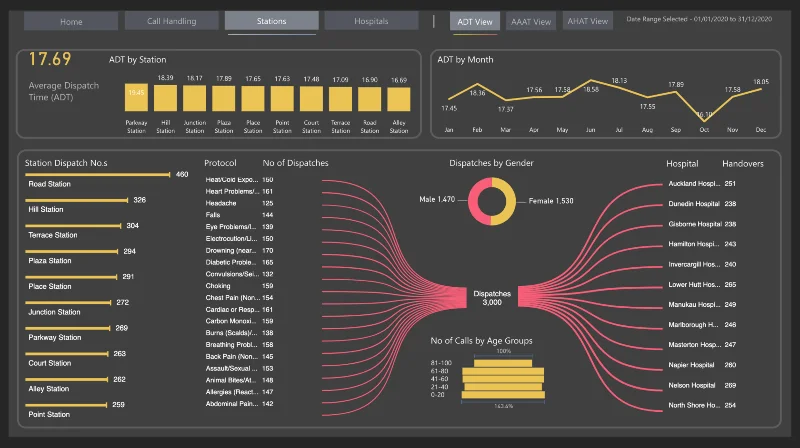Screen dimensions: 800x448
Task: Switch to AHAT View
Action: click(x=588, y=21)
